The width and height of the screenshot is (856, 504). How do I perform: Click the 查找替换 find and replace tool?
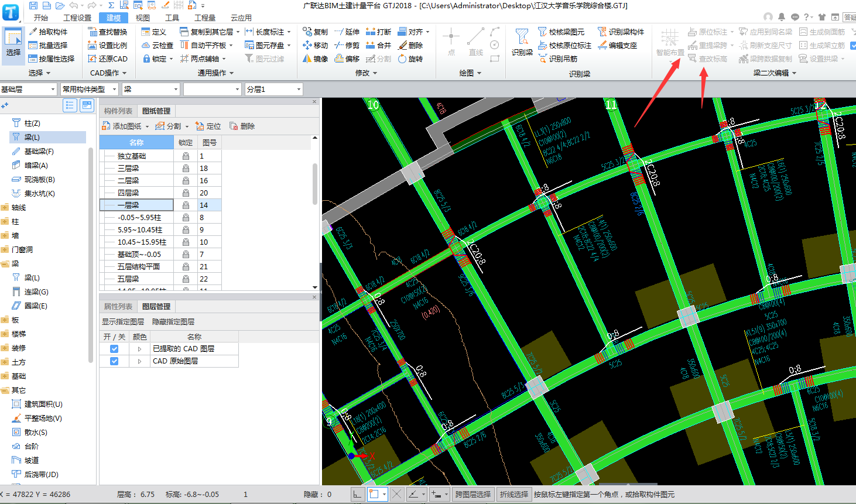tap(107, 32)
